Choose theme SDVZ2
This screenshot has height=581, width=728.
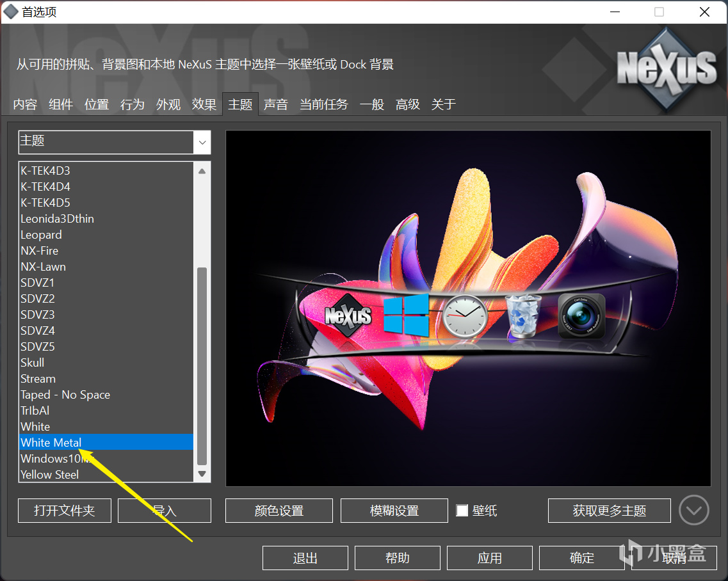click(x=106, y=298)
